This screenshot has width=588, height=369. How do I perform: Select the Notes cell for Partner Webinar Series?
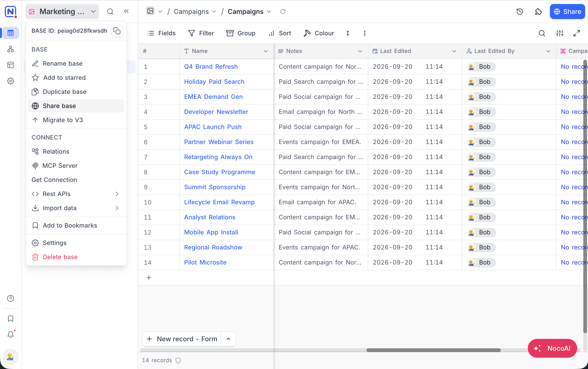click(321, 142)
